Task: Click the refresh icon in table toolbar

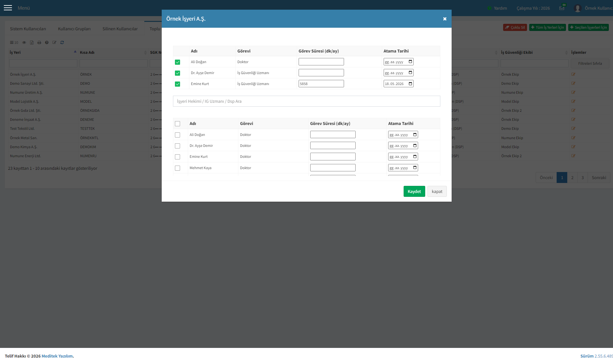Action: click(62, 43)
